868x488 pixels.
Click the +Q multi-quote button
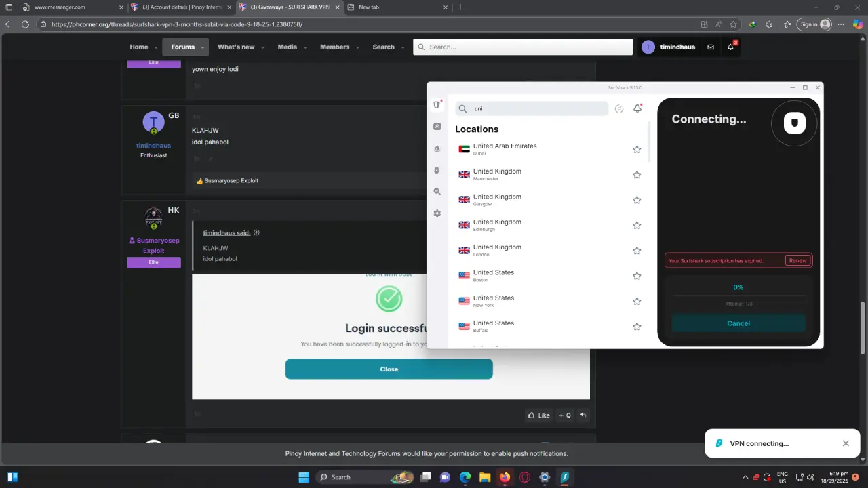[x=565, y=415]
